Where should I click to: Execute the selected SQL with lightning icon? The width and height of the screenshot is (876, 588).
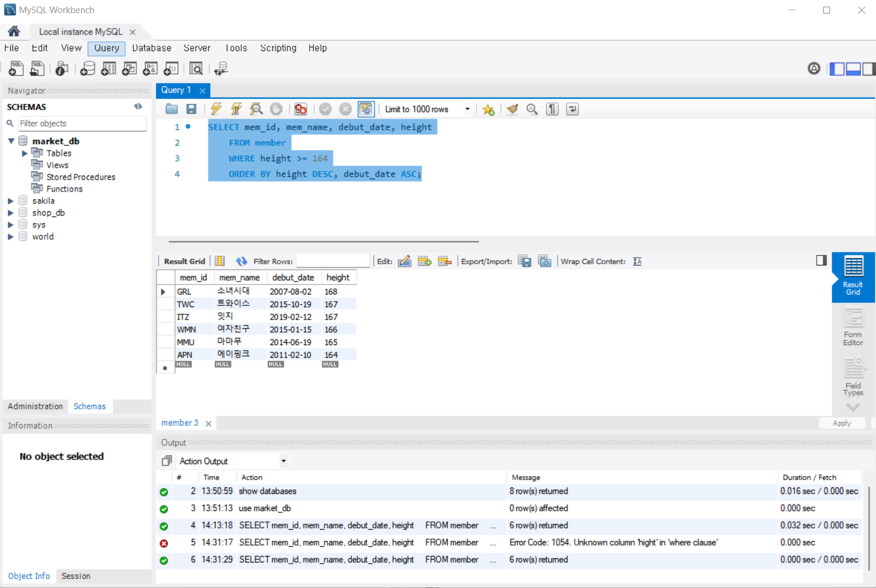click(216, 109)
